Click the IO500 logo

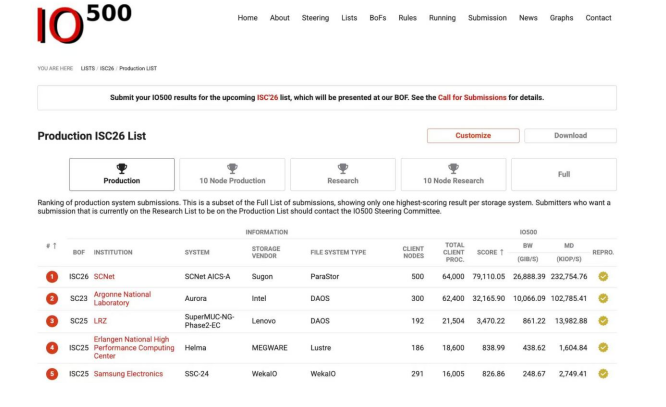coord(84,24)
